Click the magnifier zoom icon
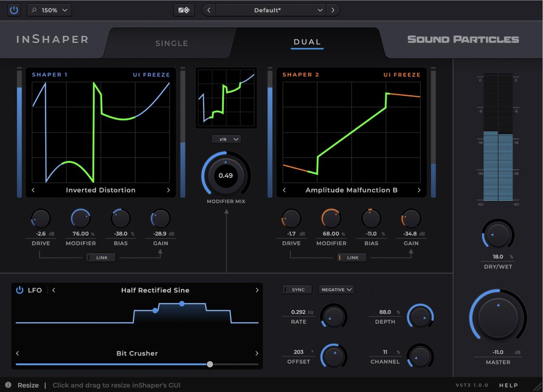 point(33,10)
